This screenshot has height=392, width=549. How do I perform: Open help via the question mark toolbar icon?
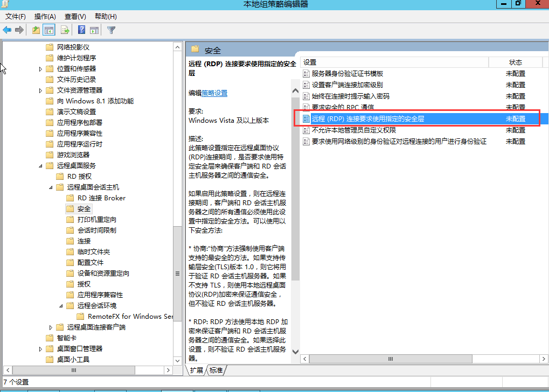point(82,30)
